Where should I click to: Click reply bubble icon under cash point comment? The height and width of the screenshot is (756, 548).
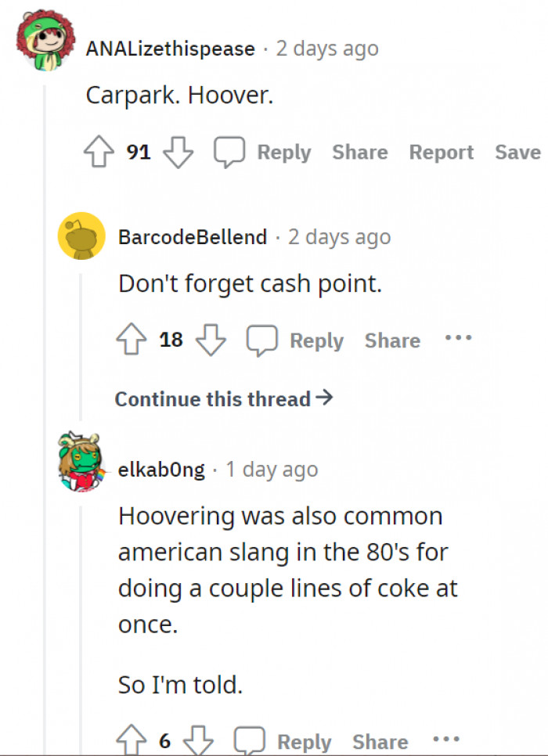[262, 340]
